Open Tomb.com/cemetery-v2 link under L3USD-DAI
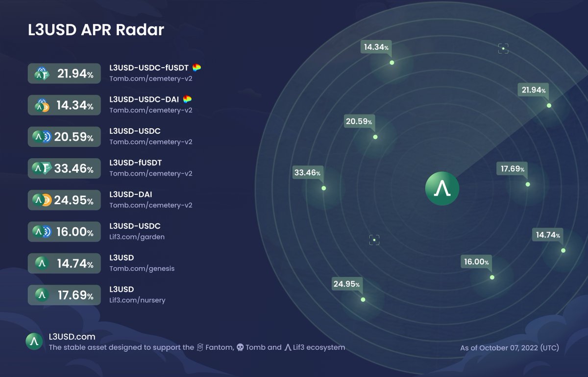The image size is (588, 377). (x=151, y=205)
